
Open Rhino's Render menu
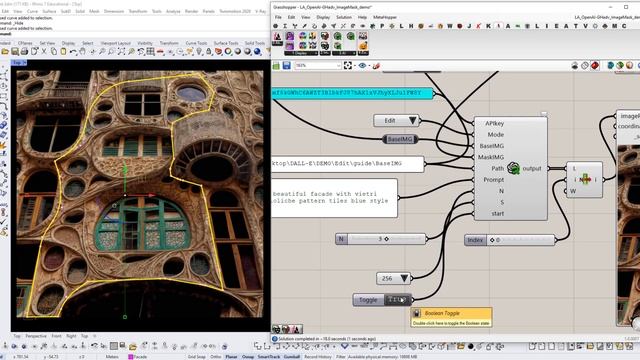tap(191, 11)
